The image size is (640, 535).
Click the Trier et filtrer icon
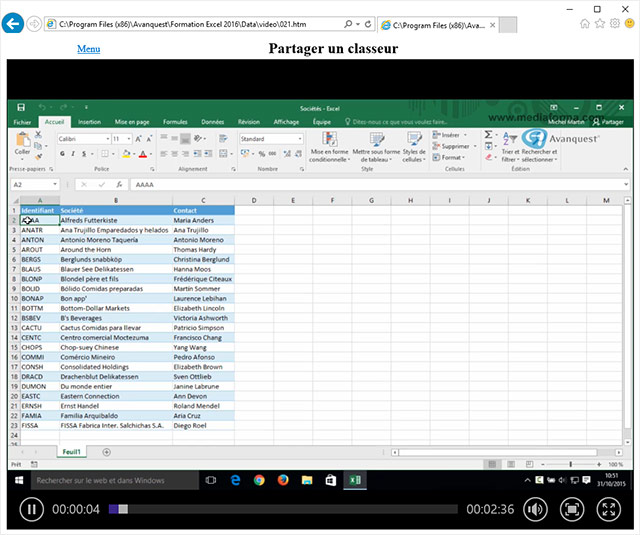tap(509, 147)
